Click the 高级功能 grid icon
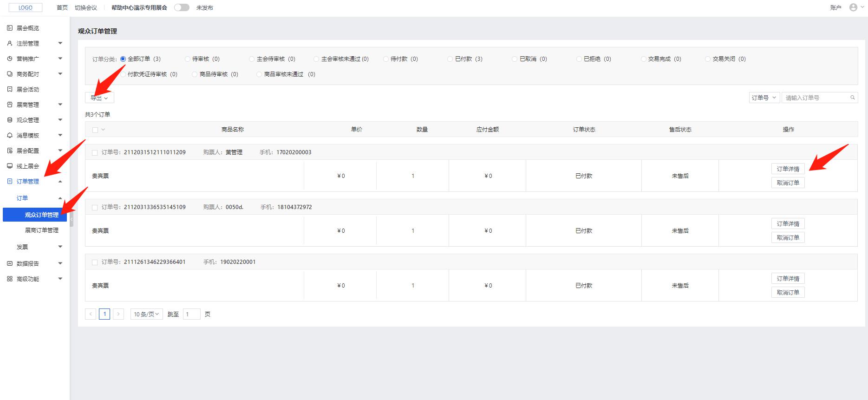This screenshot has height=400, width=868. pos(10,279)
